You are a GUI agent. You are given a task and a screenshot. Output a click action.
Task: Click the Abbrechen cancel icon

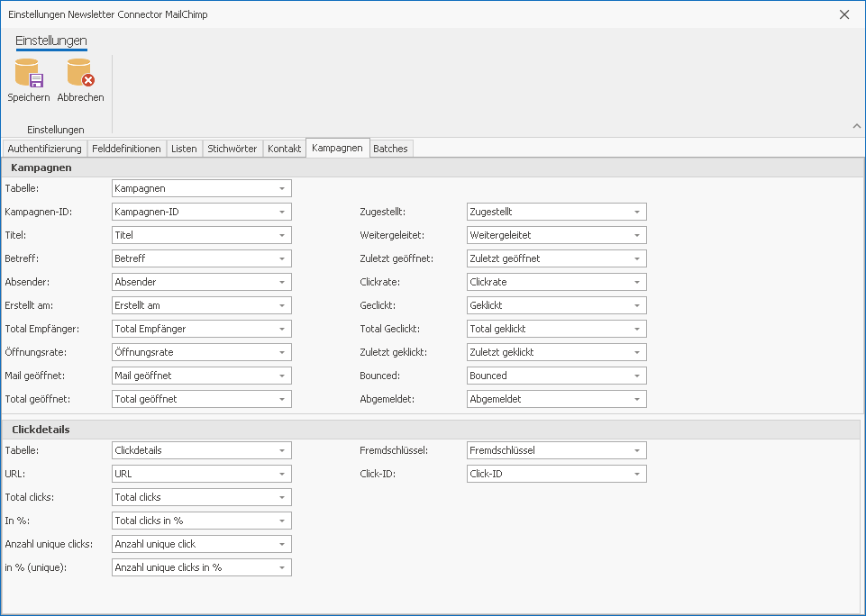click(80, 74)
